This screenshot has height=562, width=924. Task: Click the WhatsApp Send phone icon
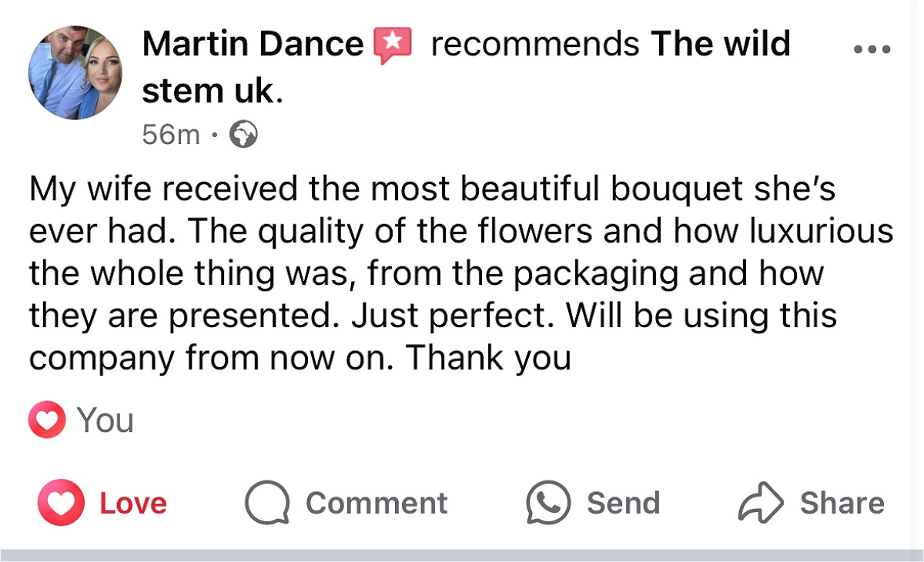[x=548, y=503]
